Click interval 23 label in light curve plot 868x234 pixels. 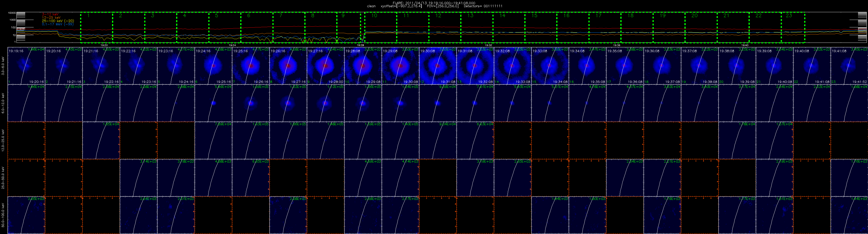789,15
